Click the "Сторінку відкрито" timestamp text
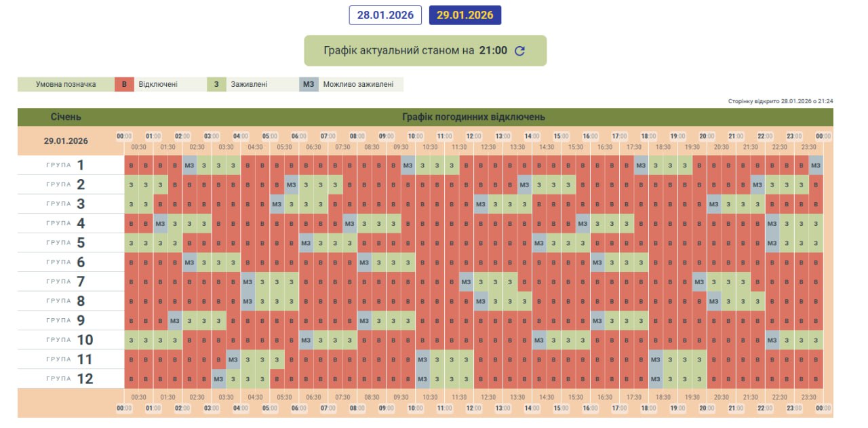The image size is (868, 428). (x=781, y=101)
